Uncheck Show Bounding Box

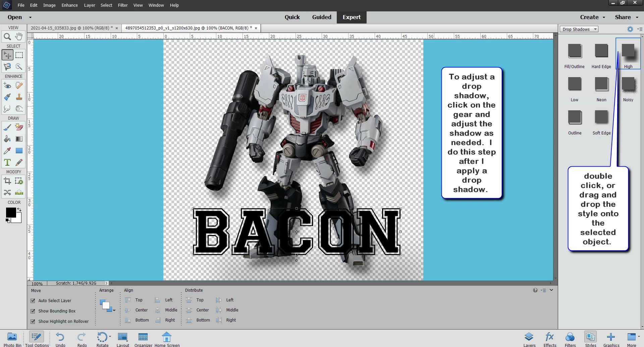click(x=33, y=311)
